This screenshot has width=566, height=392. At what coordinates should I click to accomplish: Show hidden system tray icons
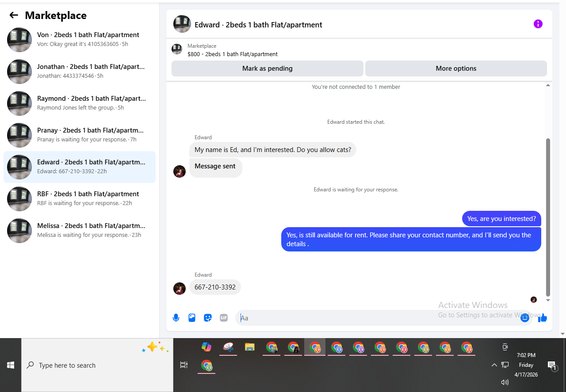click(494, 365)
